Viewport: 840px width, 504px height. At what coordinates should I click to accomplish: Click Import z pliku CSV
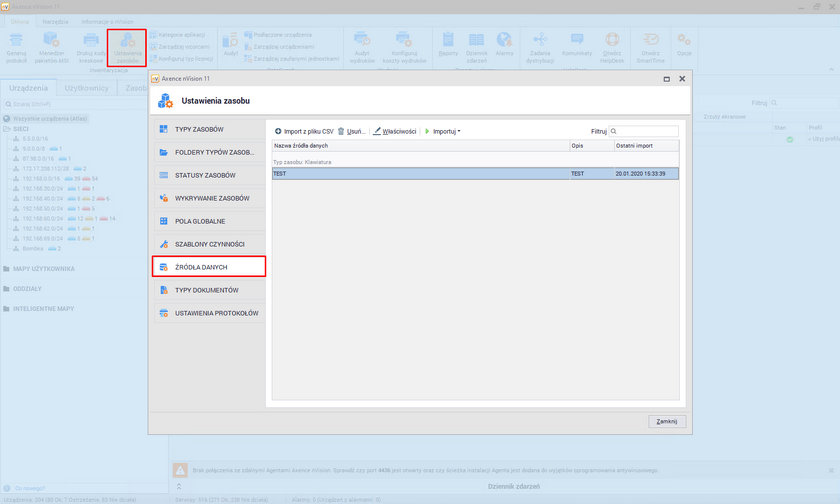[304, 131]
